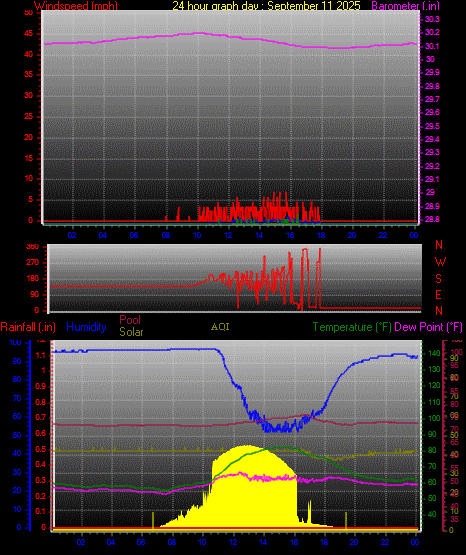Click the "S" compass label beside wind direction chart
Image resolution: width=466 pixels, height=555 pixels.
click(438, 279)
